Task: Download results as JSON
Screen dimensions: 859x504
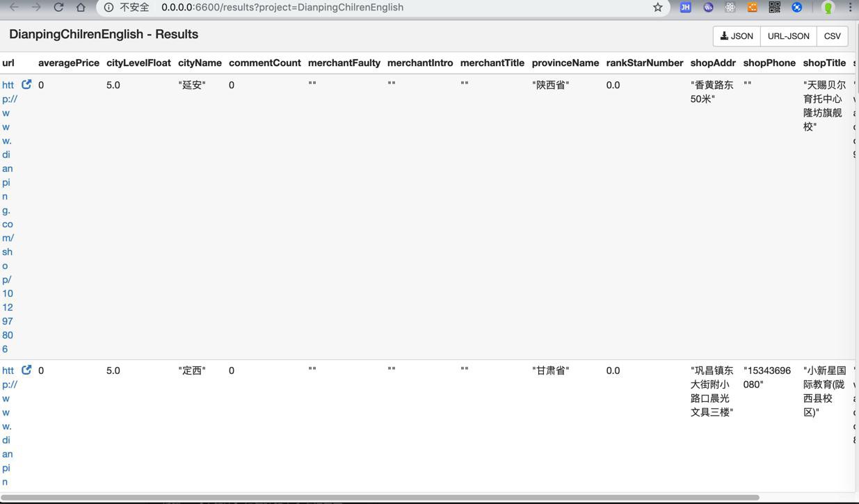Action: pyautogui.click(x=737, y=36)
